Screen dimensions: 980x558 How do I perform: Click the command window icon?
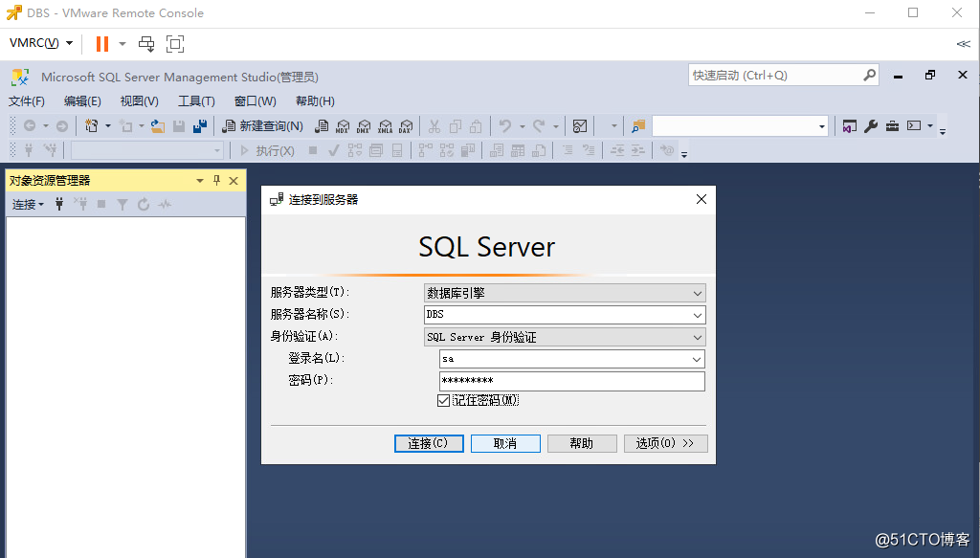pos(914,125)
